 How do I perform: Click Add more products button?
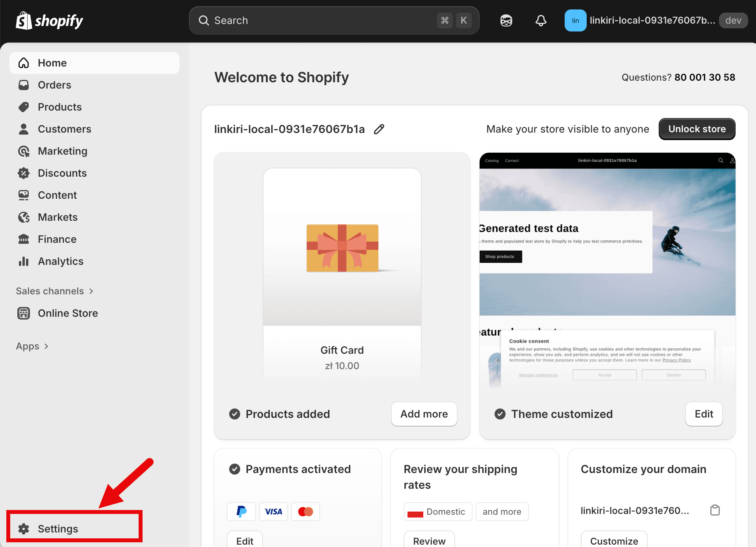coord(424,414)
